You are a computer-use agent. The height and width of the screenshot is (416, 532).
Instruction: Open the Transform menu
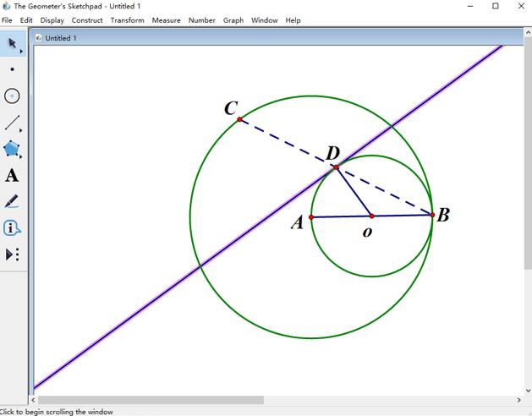127,20
